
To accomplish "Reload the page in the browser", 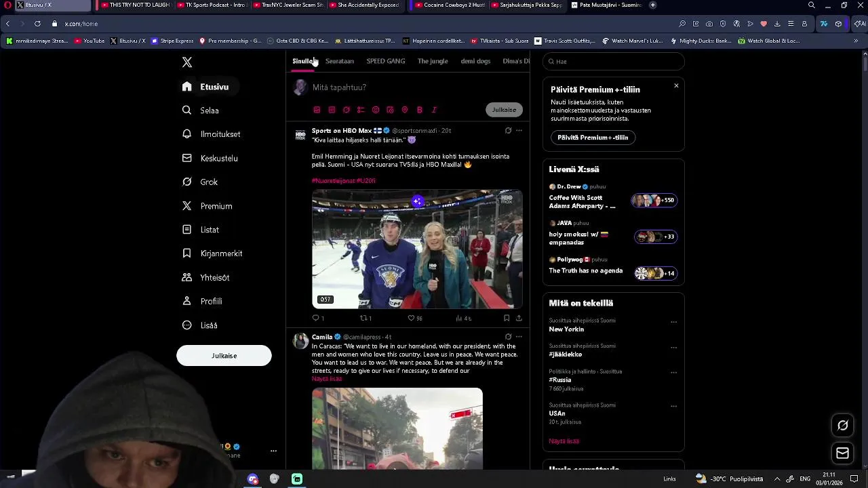I will 37,24.
